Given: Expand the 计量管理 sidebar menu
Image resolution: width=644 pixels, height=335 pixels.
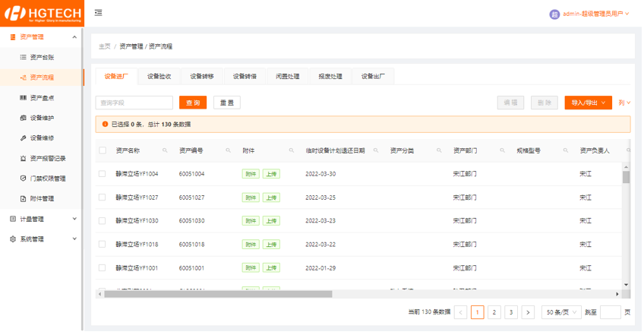Looking at the screenshot, I should tap(41, 219).
